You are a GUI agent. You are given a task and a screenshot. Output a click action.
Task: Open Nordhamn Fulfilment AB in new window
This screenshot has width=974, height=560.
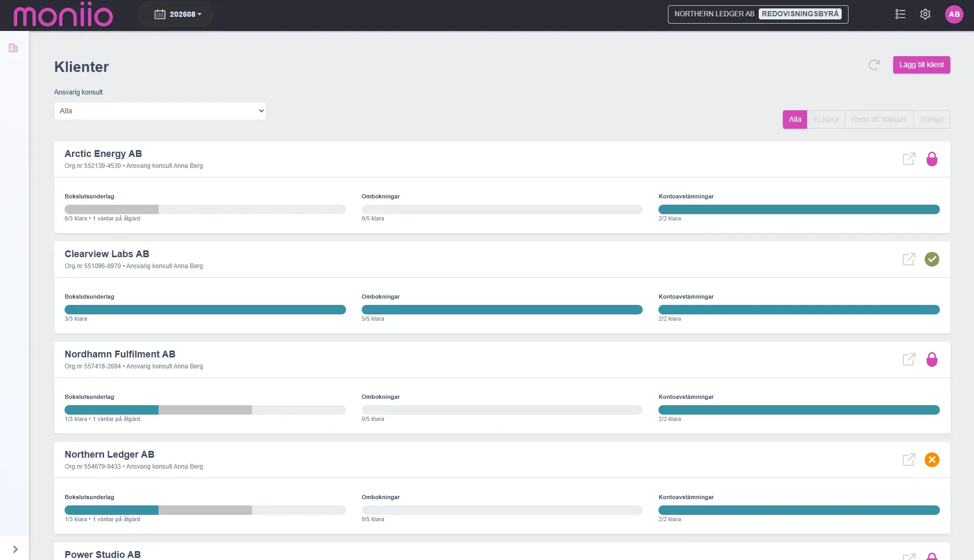[909, 359]
